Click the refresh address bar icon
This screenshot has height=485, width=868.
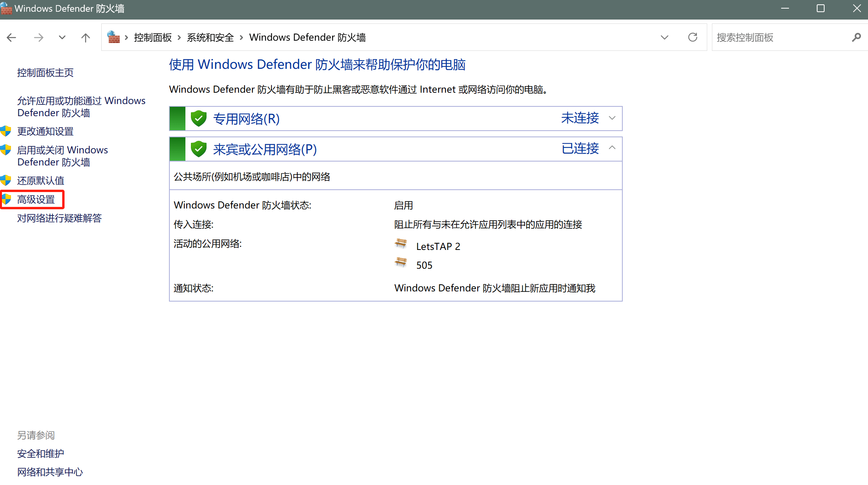(x=692, y=38)
